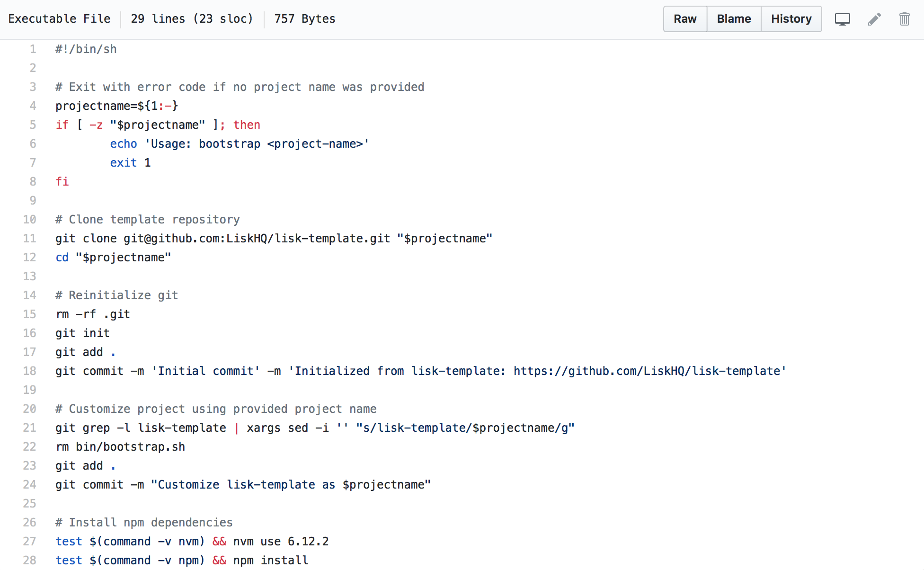Edit this file with pencil icon
The height and width of the screenshot is (570, 924).
(x=874, y=19)
